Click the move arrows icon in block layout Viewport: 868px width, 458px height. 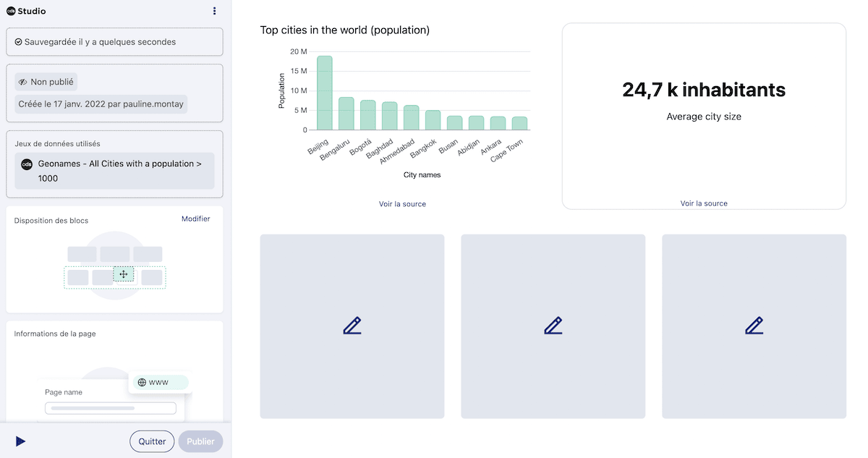pos(124,274)
